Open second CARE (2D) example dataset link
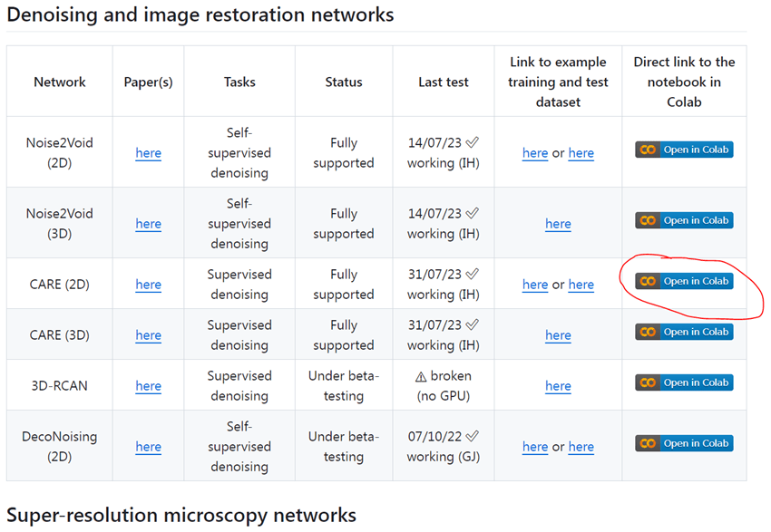The width and height of the screenshot is (771, 532). [x=581, y=285]
